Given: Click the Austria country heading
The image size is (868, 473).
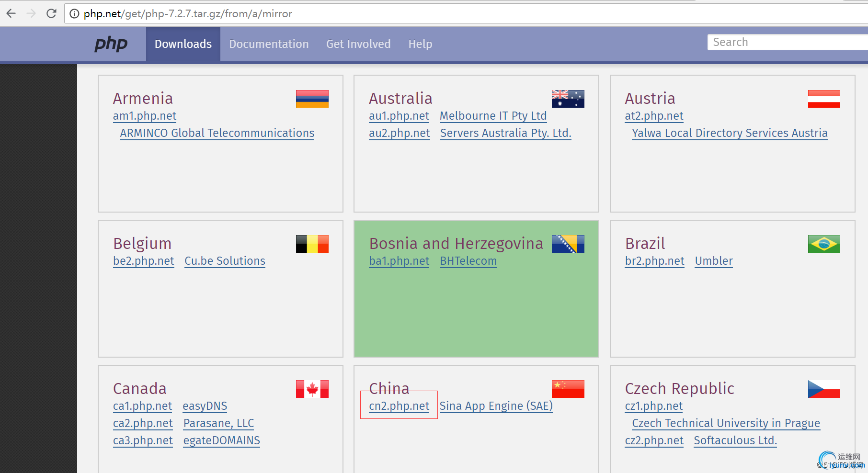Looking at the screenshot, I should click(x=650, y=98).
